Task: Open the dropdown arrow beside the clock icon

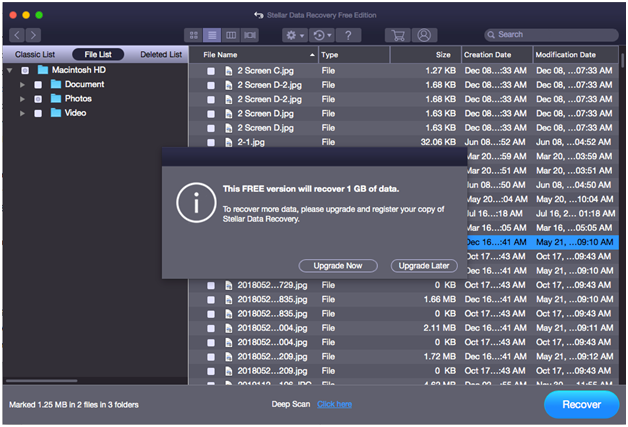Action: (x=329, y=36)
